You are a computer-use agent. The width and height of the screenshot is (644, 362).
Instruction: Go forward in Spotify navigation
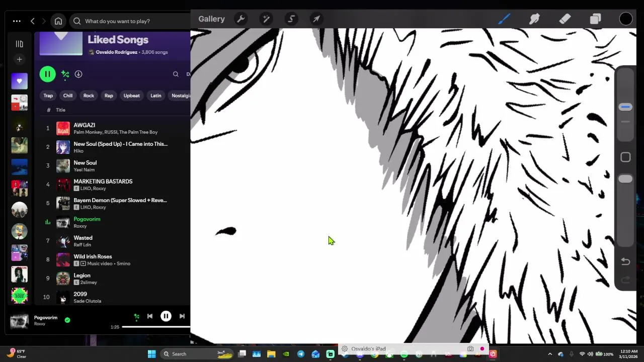(x=44, y=21)
